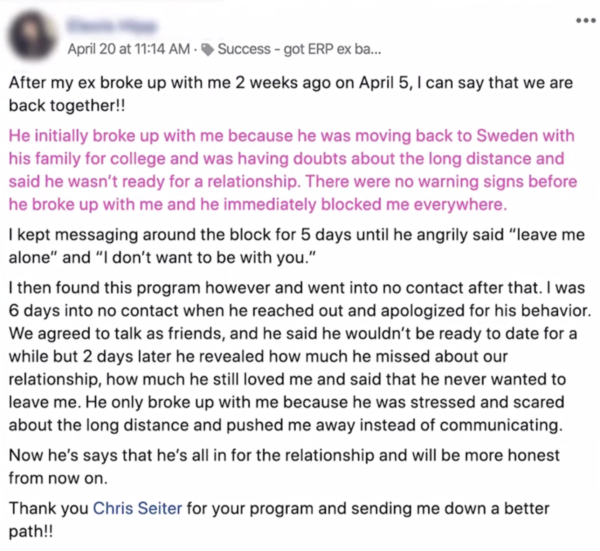Open the April 20 at 11:14 AM timestamp
The width and height of the screenshot is (600, 551).
(129, 49)
